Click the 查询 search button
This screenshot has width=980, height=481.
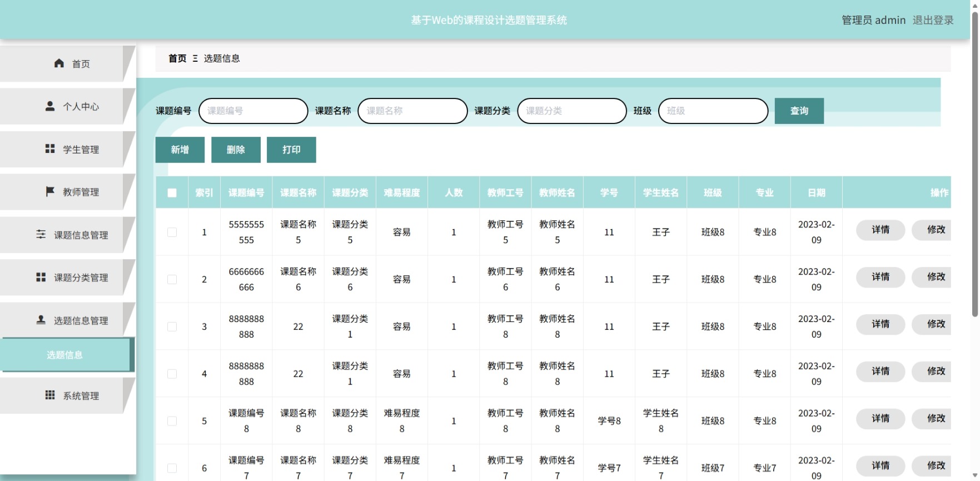click(x=799, y=111)
